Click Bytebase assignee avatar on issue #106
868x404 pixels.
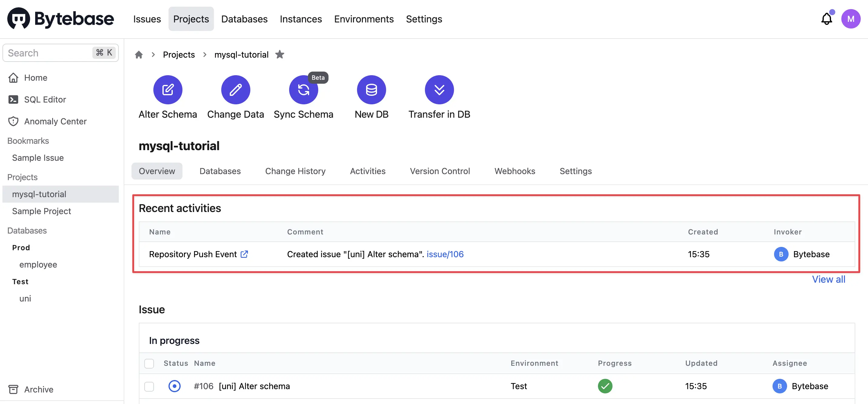tap(780, 386)
